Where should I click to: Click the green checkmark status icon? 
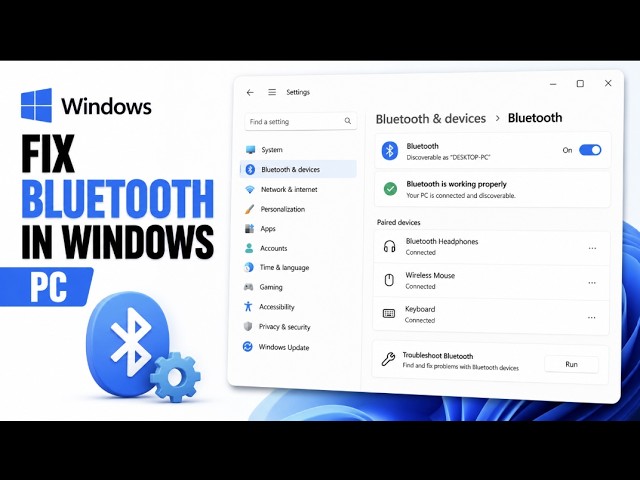390,189
